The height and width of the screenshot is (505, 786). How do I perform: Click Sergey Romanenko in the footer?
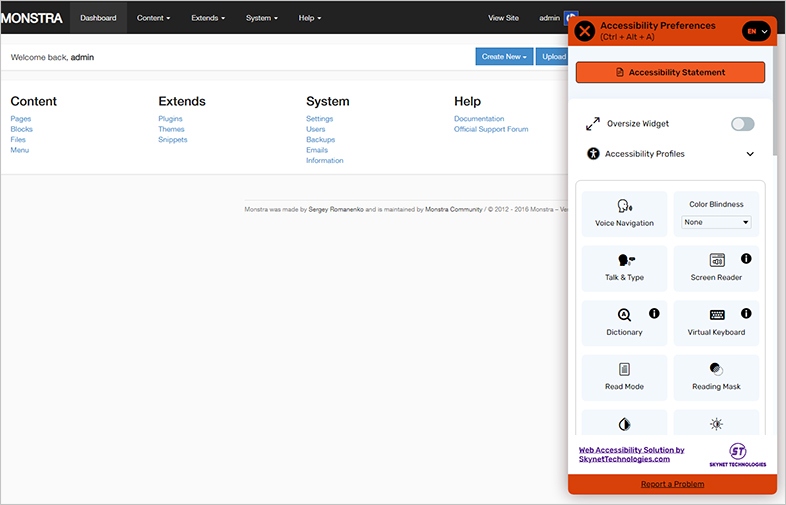click(336, 210)
